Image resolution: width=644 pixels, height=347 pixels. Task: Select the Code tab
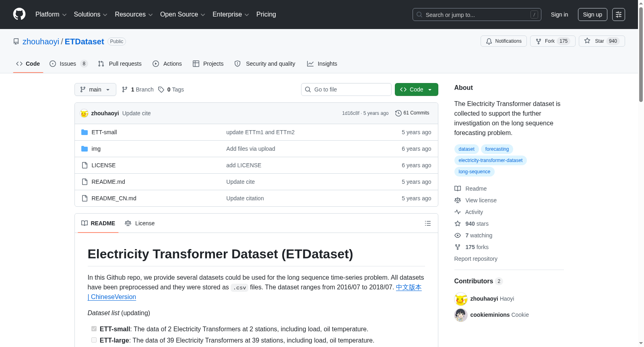coord(28,64)
